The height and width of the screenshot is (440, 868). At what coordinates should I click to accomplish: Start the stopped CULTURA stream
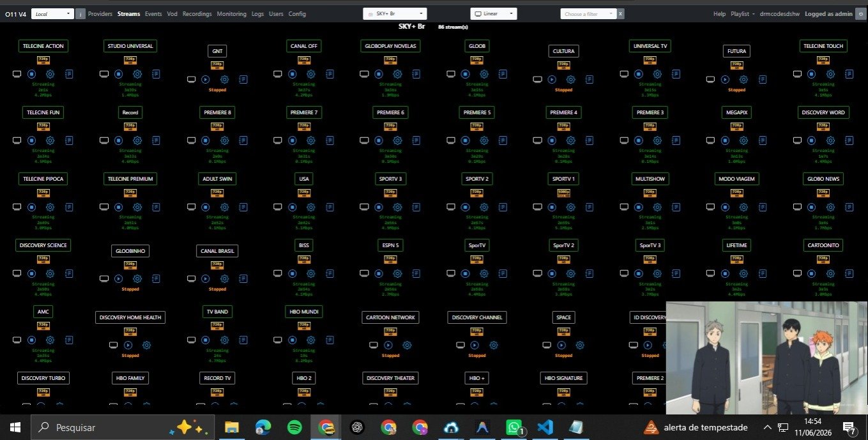552,80
